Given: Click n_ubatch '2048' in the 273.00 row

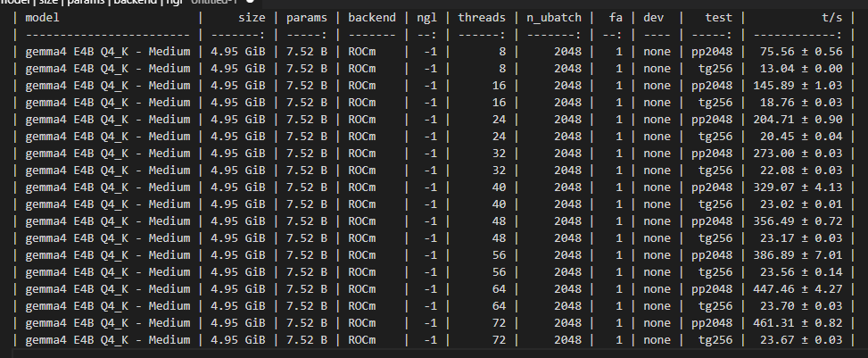Looking at the screenshot, I should [x=568, y=153].
